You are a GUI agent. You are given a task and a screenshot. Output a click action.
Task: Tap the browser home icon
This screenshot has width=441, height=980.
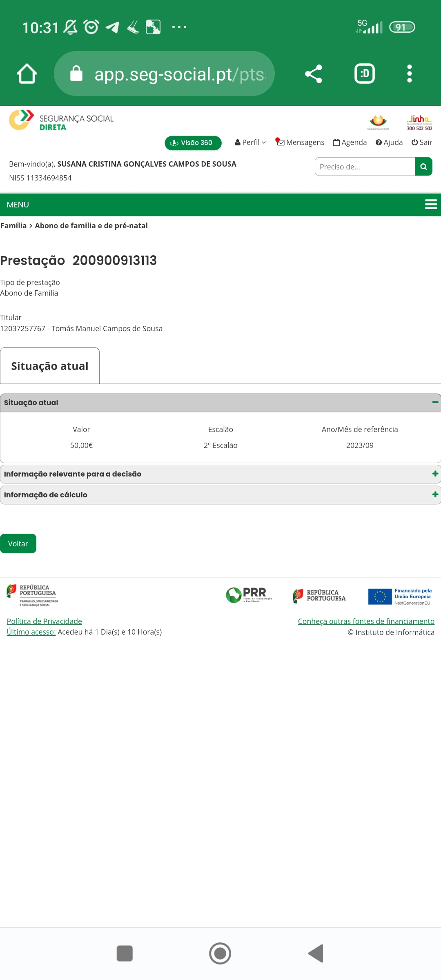27,74
